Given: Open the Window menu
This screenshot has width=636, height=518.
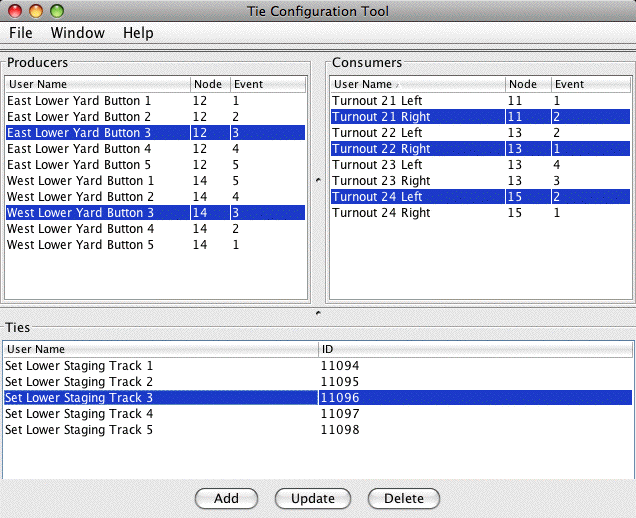Looking at the screenshot, I should (78, 33).
